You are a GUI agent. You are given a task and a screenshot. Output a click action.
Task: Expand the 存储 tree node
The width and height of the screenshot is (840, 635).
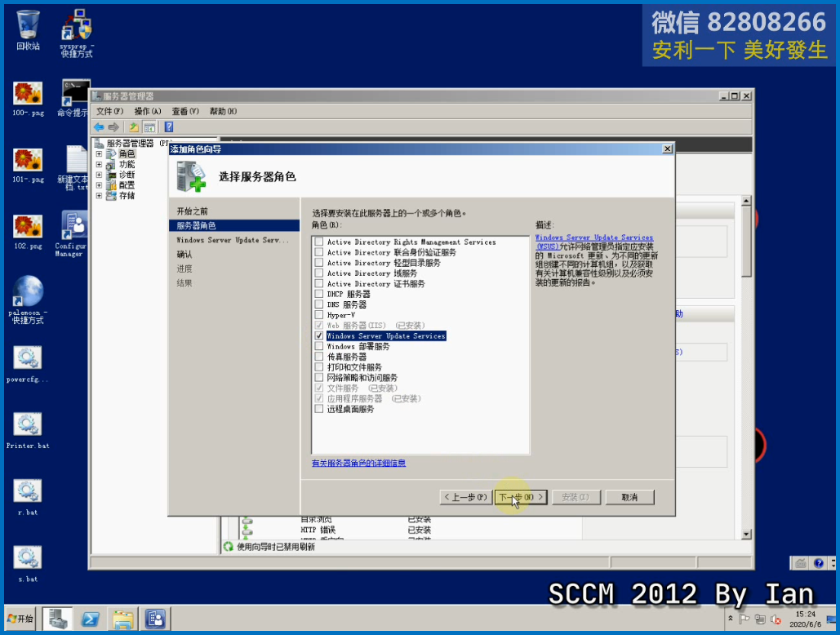[99, 196]
